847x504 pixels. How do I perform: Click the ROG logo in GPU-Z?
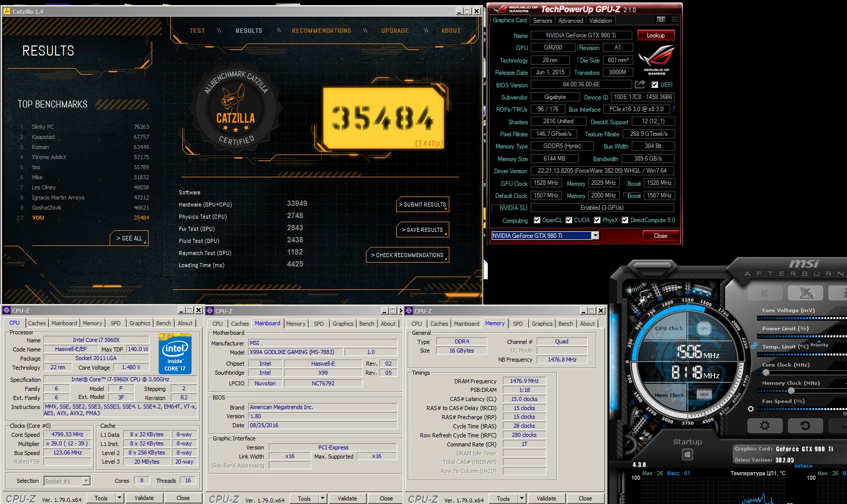[x=656, y=60]
